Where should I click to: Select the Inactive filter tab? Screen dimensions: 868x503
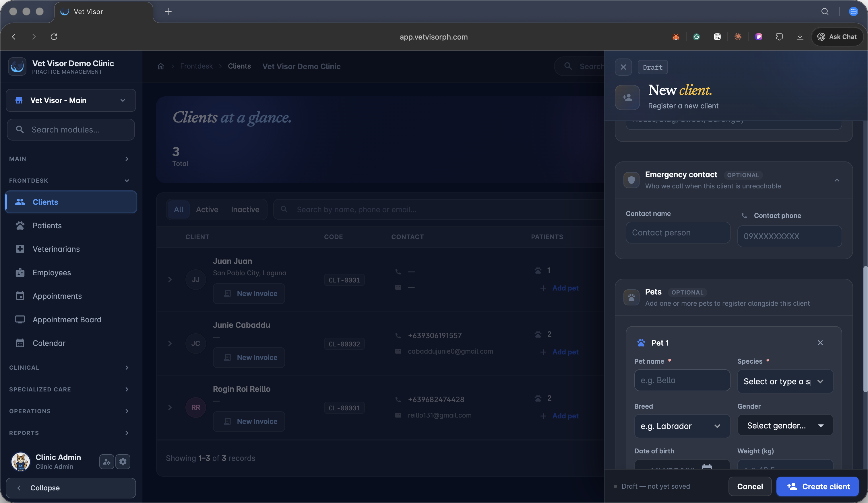click(245, 210)
